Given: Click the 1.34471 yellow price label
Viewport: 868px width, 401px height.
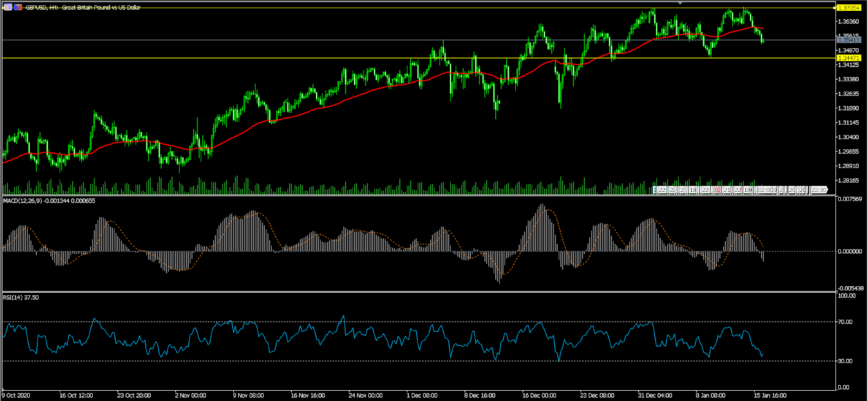Looking at the screenshot, I should (848, 58).
